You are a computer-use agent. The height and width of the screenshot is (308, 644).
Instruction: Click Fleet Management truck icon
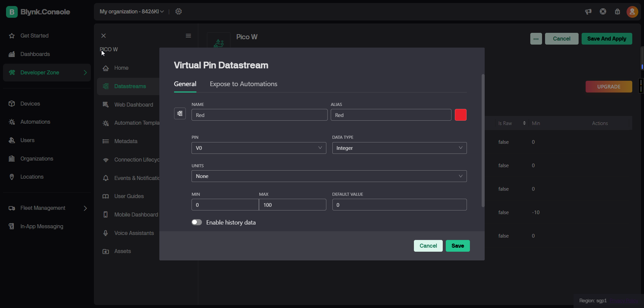pyautogui.click(x=12, y=208)
